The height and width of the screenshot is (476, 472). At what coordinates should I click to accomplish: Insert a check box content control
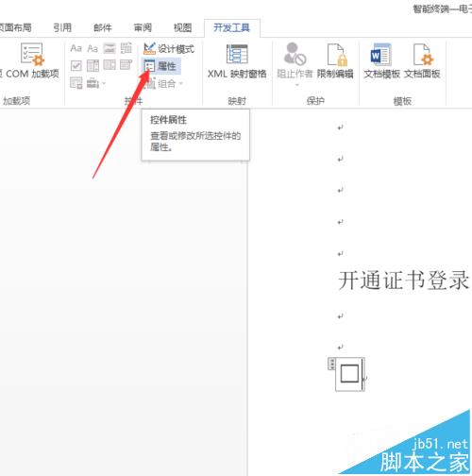click(76, 65)
